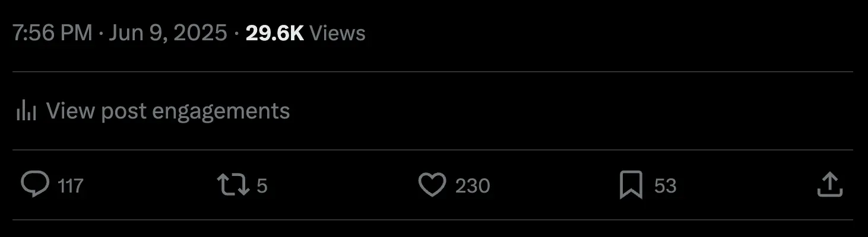This screenshot has height=237, width=868.
Task: Click the reply speech bubble icon
Action: pos(35,185)
